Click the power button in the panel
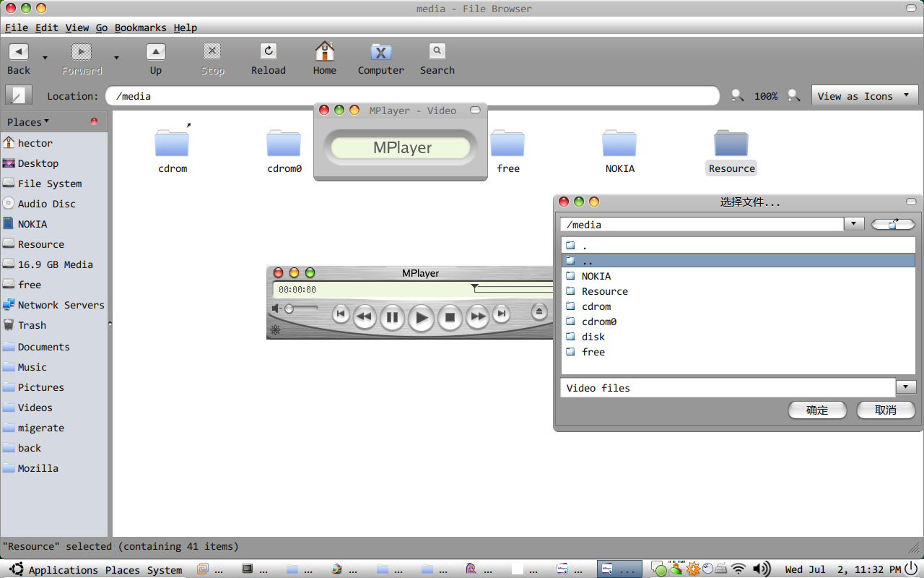Viewport: 924px width, 578px height. [x=913, y=569]
